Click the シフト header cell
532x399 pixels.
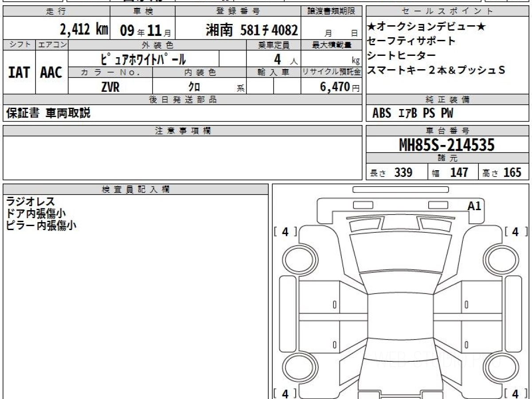click(x=19, y=45)
